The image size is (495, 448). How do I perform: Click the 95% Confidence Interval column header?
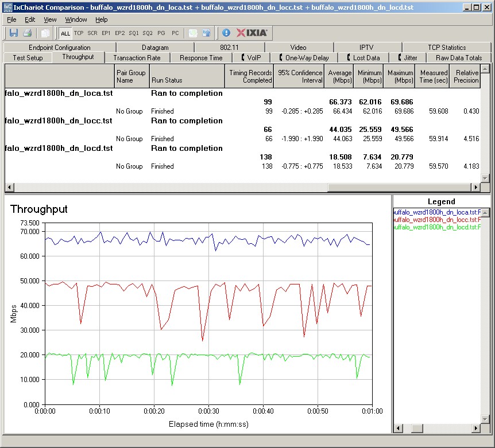point(299,76)
